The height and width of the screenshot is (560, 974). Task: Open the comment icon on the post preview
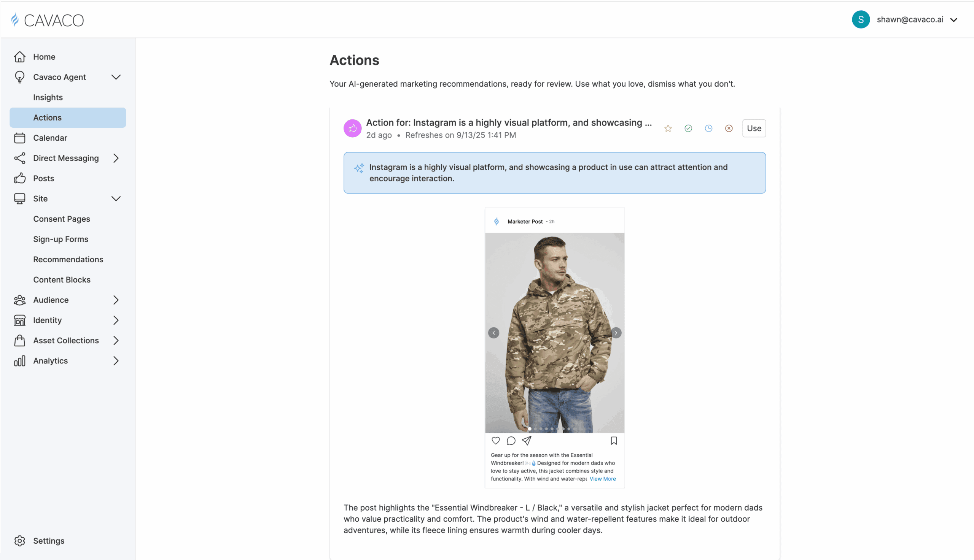click(511, 441)
